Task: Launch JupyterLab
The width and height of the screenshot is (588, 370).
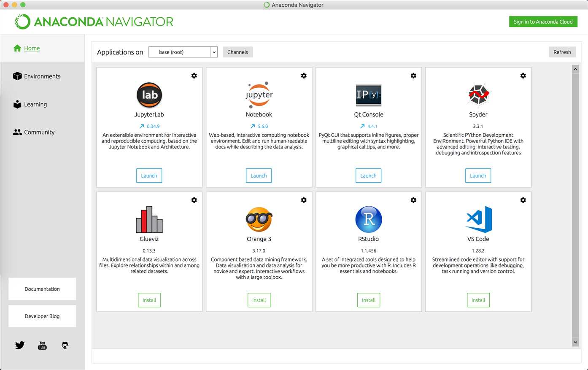Action: click(x=149, y=176)
